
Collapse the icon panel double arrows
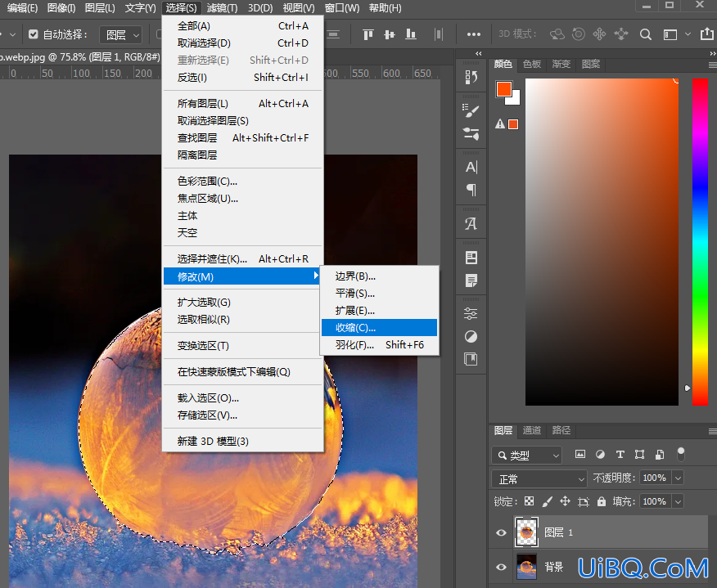point(478,53)
